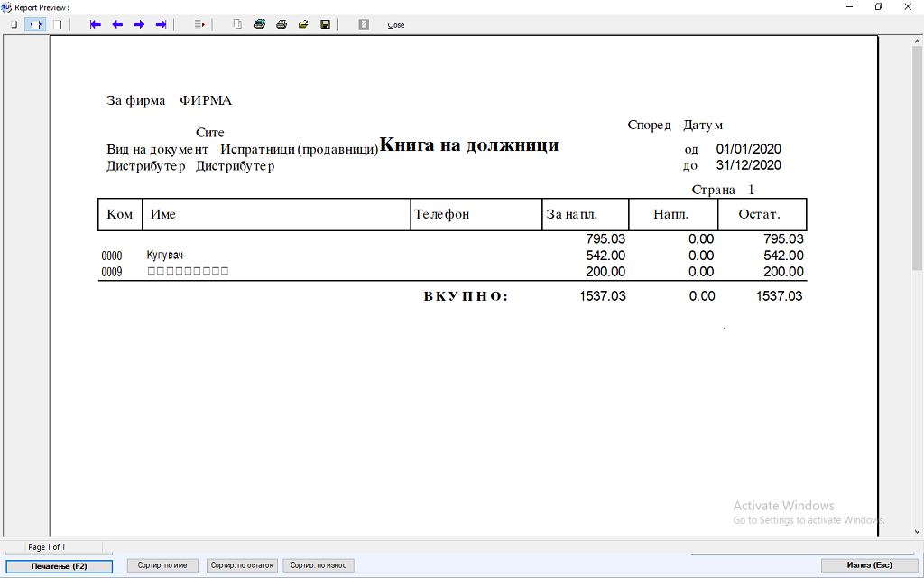Toggle 100% zoom view
The height and width of the screenshot is (578, 924).
click(x=57, y=24)
